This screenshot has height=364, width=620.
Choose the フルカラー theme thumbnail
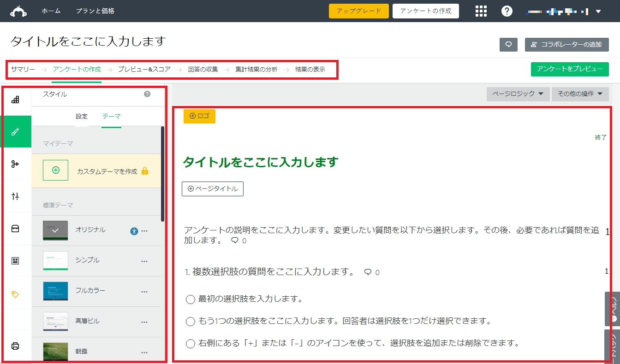click(x=55, y=291)
